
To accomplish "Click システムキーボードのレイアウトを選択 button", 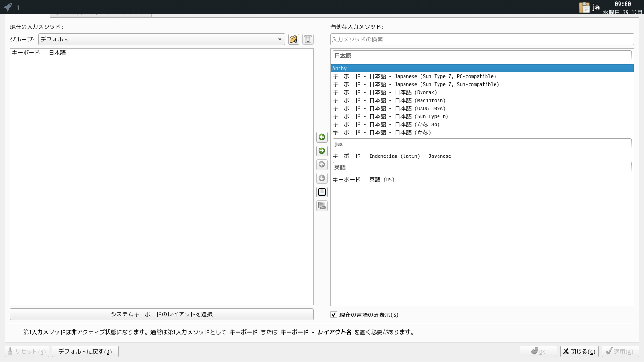I will pyautogui.click(x=162, y=314).
